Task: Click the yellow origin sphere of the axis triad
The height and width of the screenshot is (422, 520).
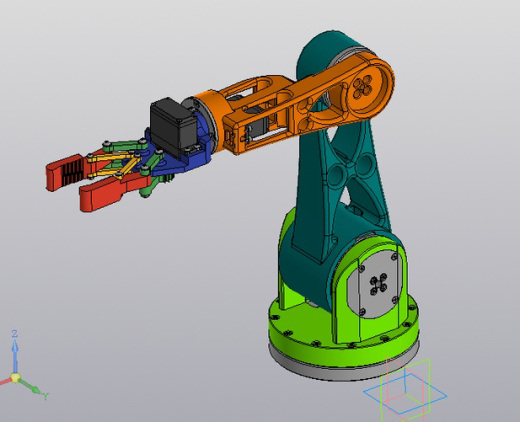Action: point(15,378)
